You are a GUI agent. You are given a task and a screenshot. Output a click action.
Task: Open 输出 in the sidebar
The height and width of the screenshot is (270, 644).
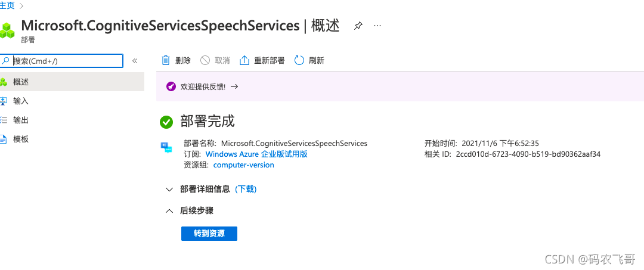pos(21,120)
